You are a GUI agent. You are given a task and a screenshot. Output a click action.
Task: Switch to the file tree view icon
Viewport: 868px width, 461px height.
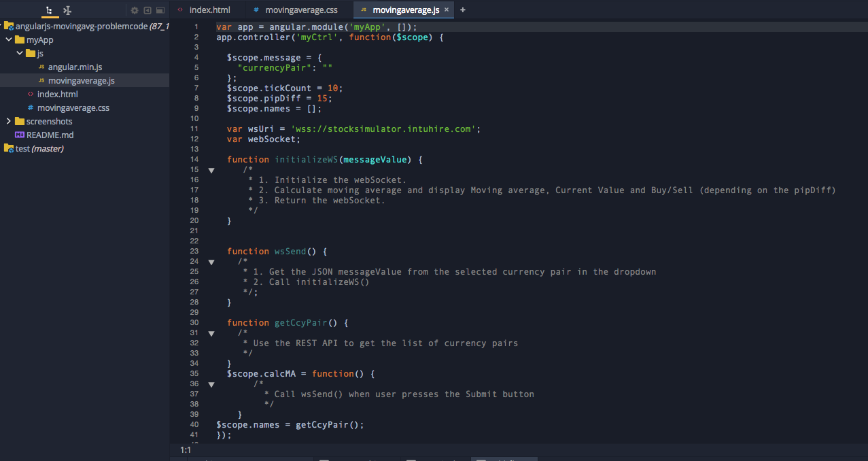click(48, 10)
